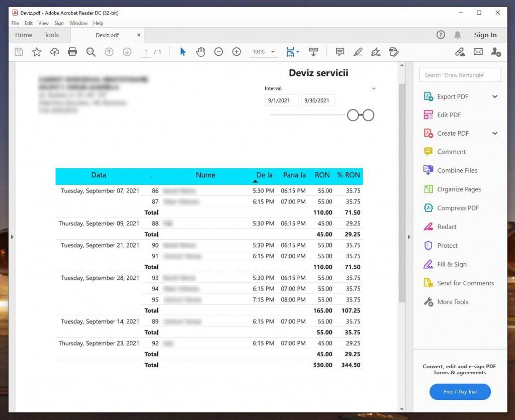Click Sign In

pos(485,35)
